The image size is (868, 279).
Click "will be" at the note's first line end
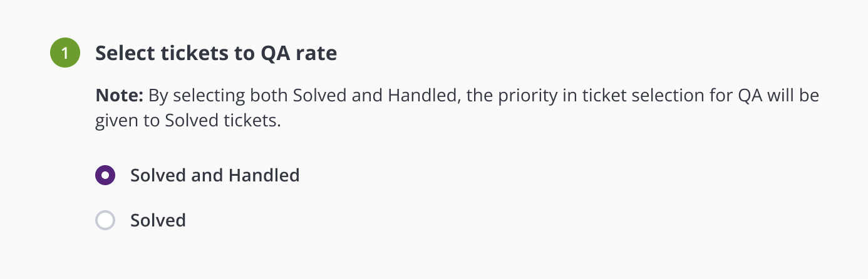click(x=793, y=96)
